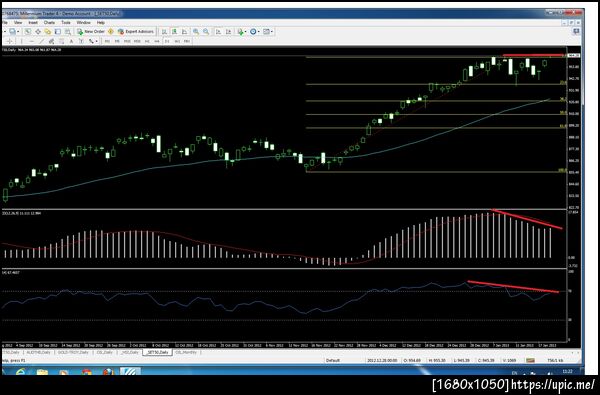Open Navigator panel icon
600x395 pixels.
(x=47, y=32)
